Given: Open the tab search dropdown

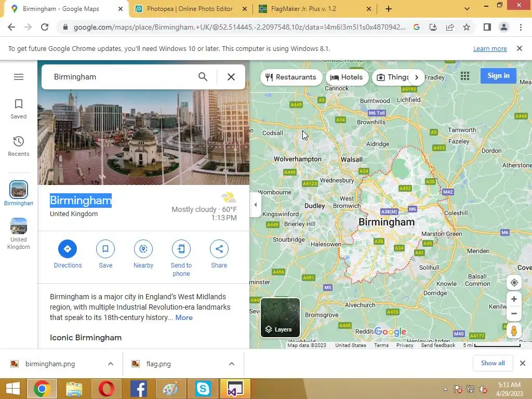Looking at the screenshot, I should tap(467, 9).
